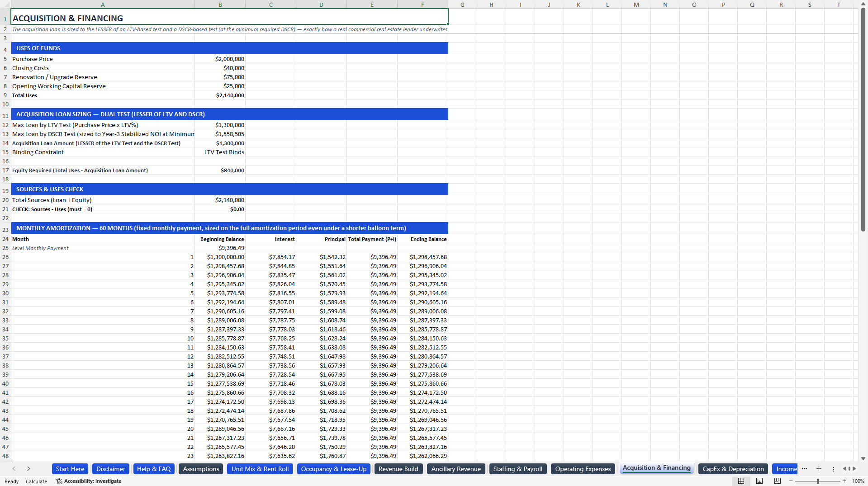
Task: Click the zoom out minus button
Action: point(791,481)
